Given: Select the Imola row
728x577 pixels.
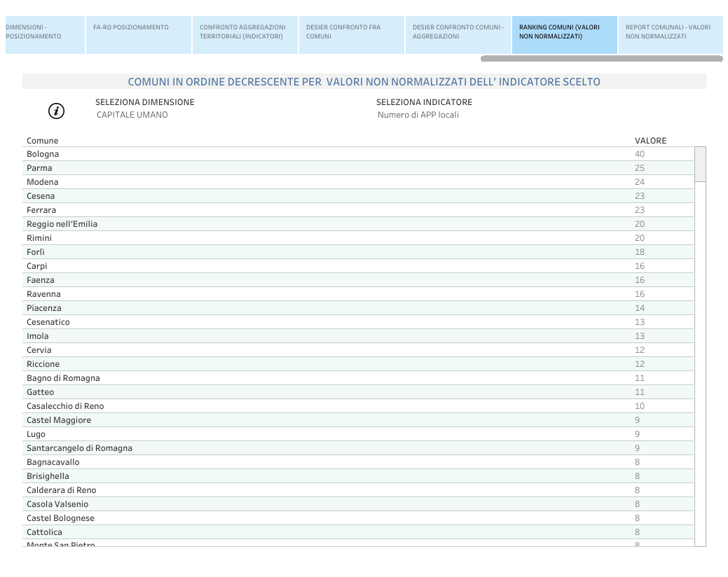Looking at the screenshot, I should coord(358,336).
